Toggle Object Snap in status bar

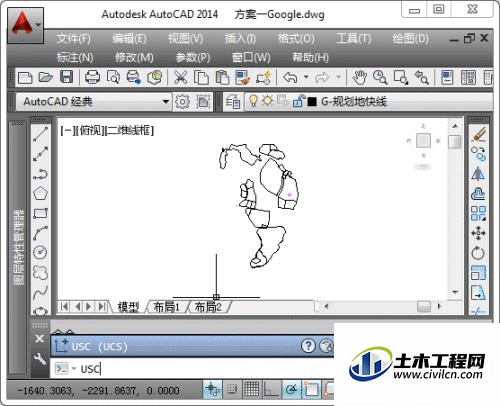tap(311, 389)
